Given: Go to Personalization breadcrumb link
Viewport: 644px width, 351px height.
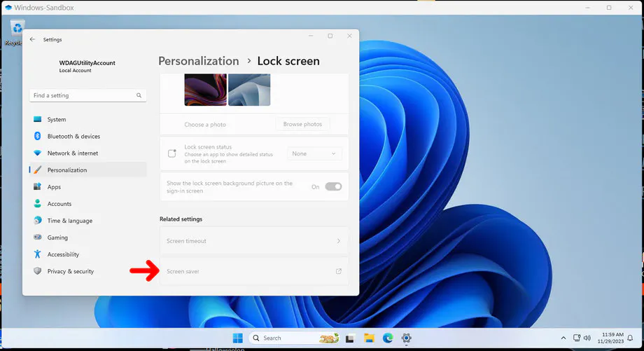Looking at the screenshot, I should click(x=198, y=61).
